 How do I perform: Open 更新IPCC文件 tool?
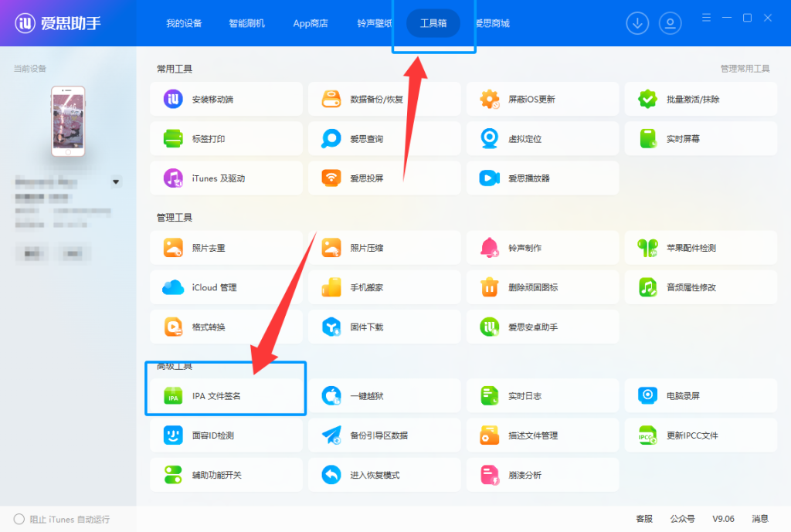coord(701,435)
